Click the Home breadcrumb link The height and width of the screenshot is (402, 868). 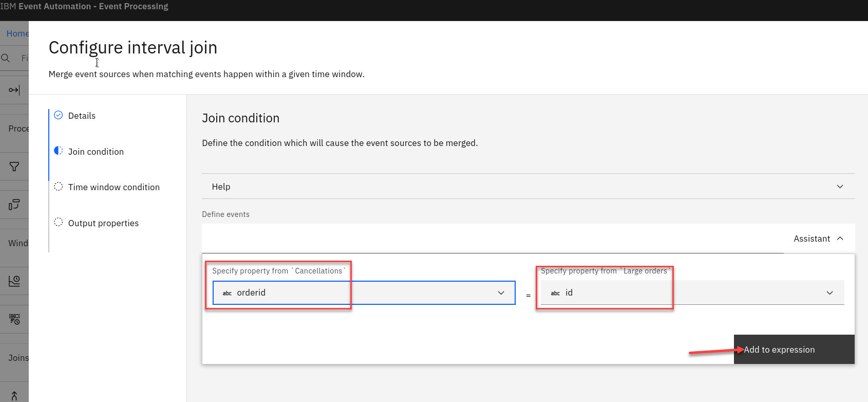pos(17,33)
